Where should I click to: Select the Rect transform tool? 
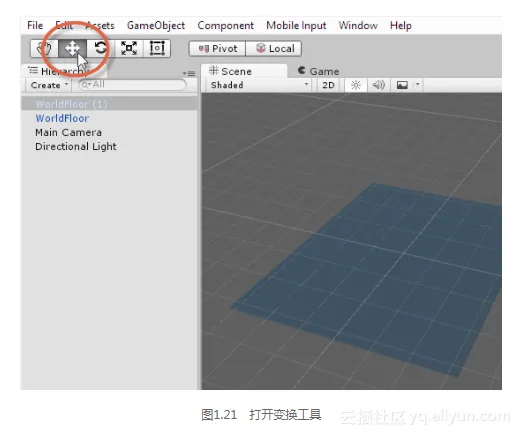[157, 48]
